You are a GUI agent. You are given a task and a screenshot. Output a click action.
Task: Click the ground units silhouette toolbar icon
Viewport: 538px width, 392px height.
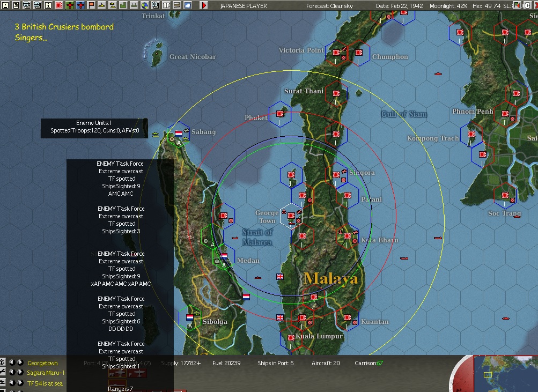[134, 5]
